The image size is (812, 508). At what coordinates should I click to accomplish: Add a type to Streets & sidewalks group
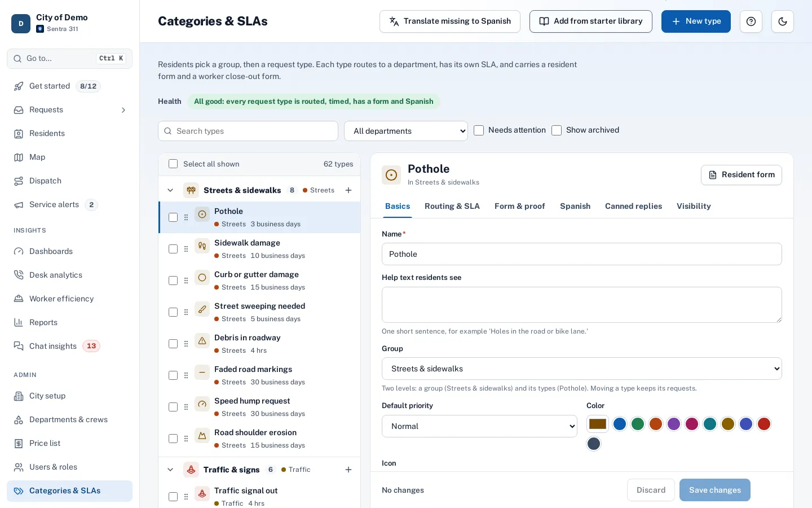click(348, 190)
